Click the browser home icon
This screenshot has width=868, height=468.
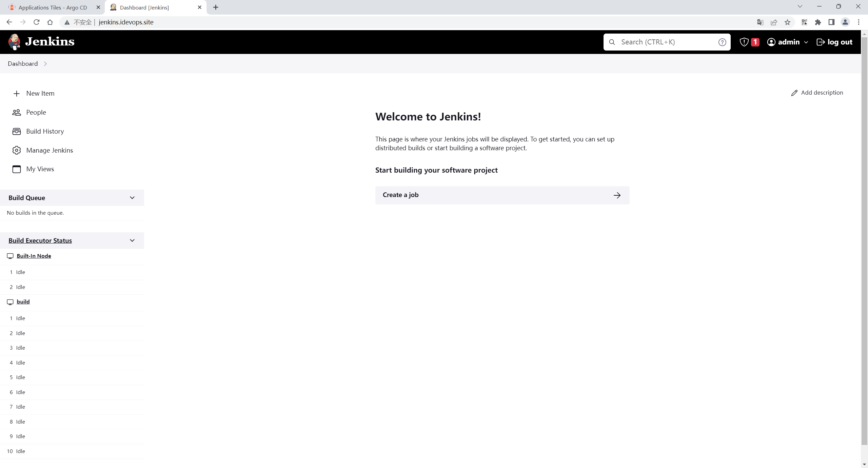click(50, 22)
